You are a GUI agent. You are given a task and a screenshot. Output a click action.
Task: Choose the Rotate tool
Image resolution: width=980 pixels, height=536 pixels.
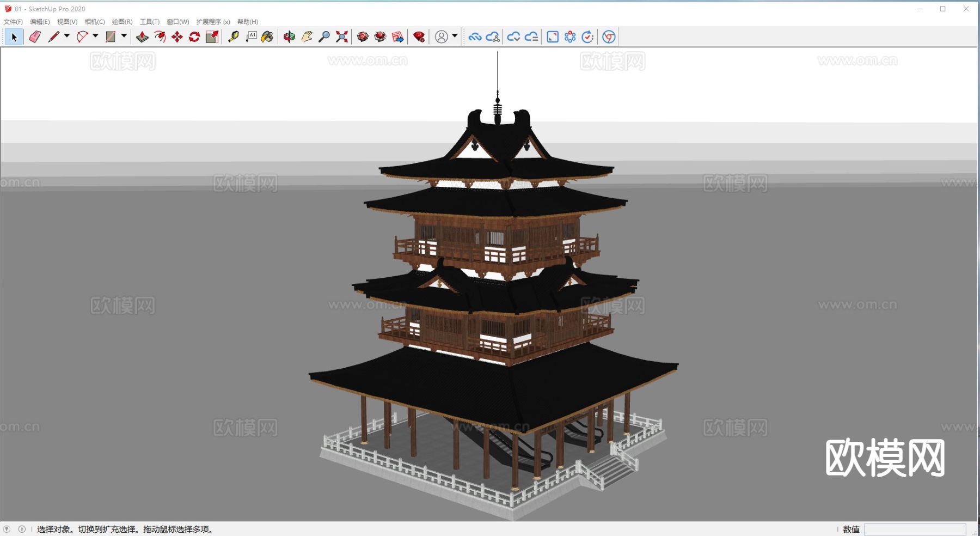coord(194,36)
